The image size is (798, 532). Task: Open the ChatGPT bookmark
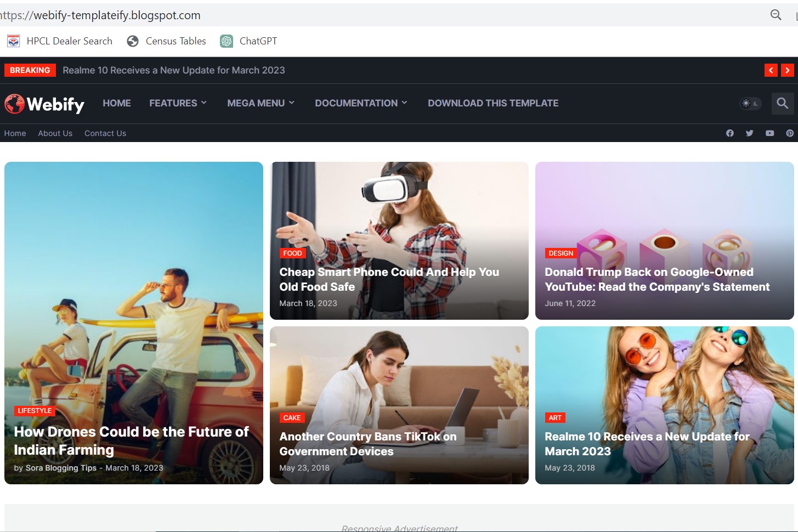click(248, 41)
